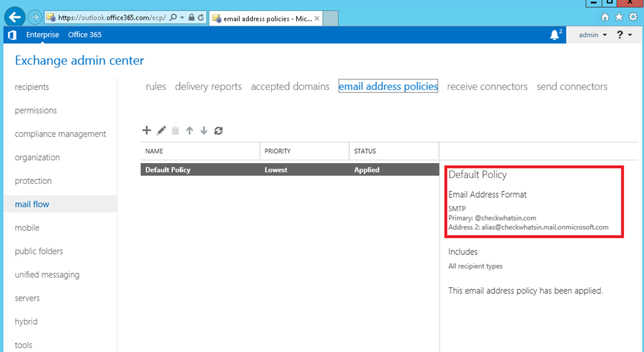
Task: Open servers section
Action: [27, 298]
